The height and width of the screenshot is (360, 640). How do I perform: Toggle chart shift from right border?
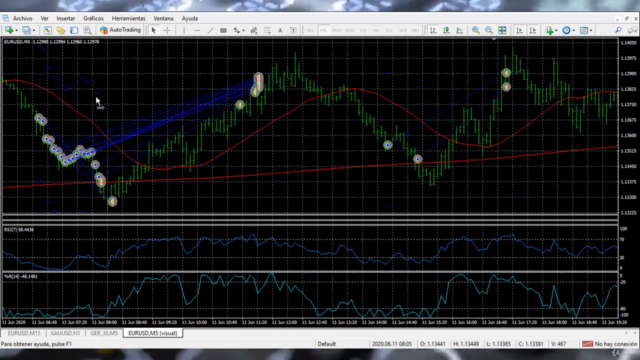coord(532,30)
